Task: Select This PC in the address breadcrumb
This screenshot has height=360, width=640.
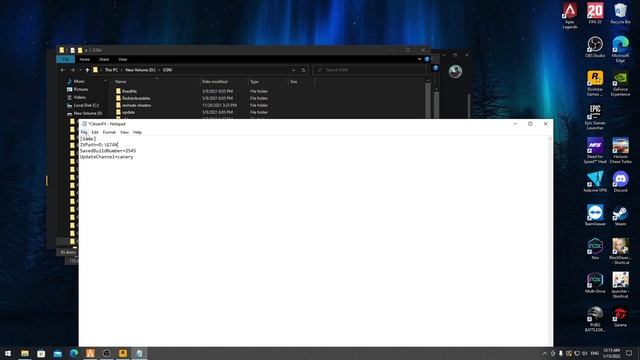Action: (111, 70)
